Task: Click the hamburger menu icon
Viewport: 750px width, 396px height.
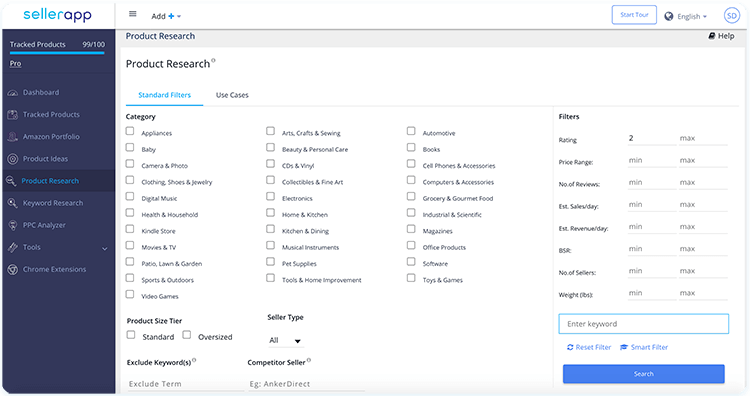Action: [x=133, y=14]
